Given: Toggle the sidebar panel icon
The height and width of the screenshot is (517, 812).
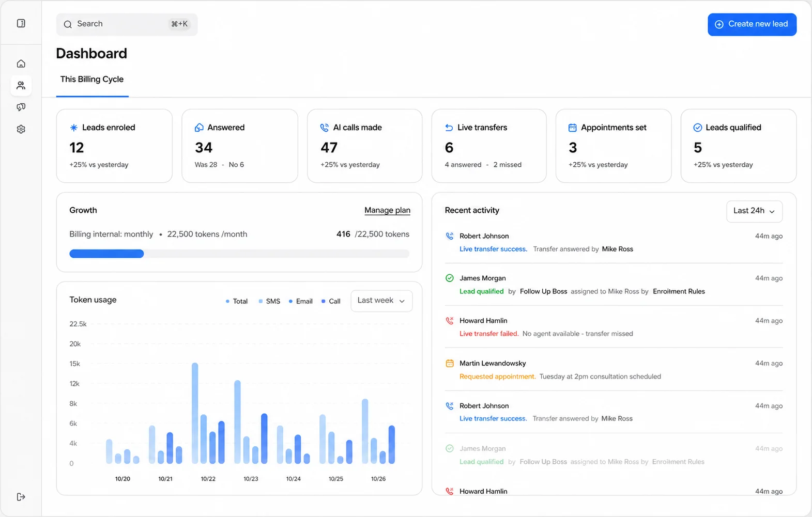Looking at the screenshot, I should [x=21, y=23].
